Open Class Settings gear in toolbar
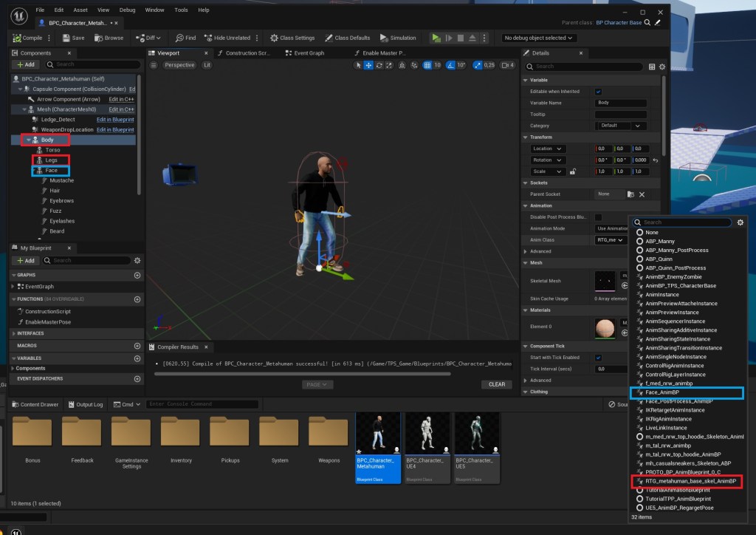 pos(274,38)
